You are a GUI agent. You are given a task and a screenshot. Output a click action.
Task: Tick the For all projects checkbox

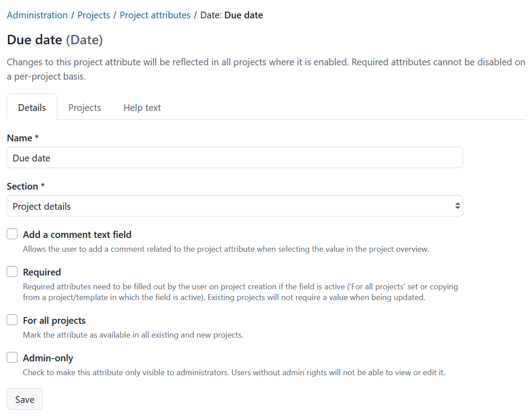pyautogui.click(x=12, y=320)
